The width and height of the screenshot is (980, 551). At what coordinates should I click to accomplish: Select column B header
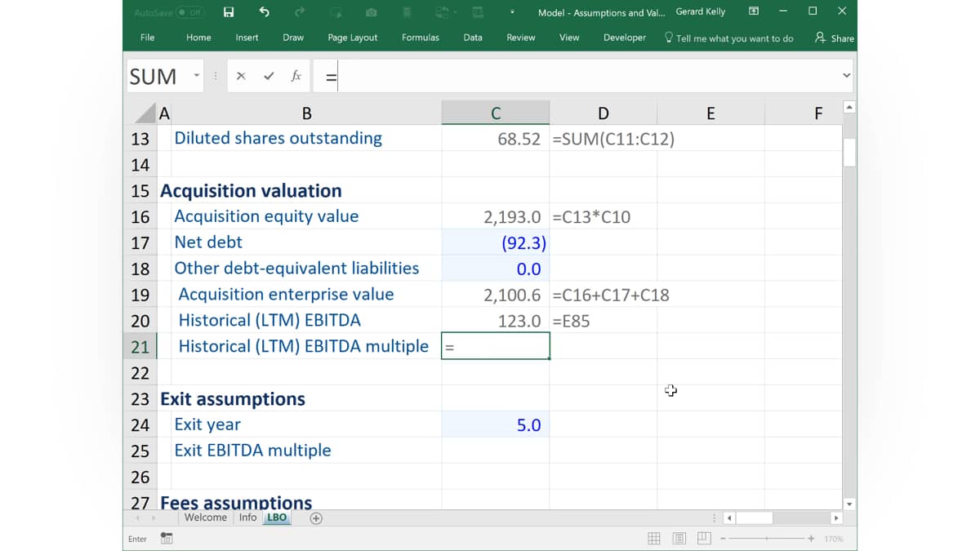(x=306, y=113)
